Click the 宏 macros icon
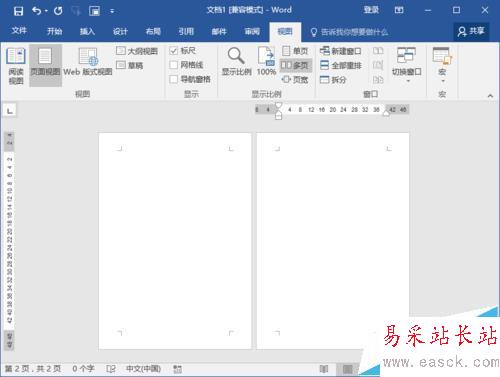Viewport: 500px width, 377px height. (442, 56)
